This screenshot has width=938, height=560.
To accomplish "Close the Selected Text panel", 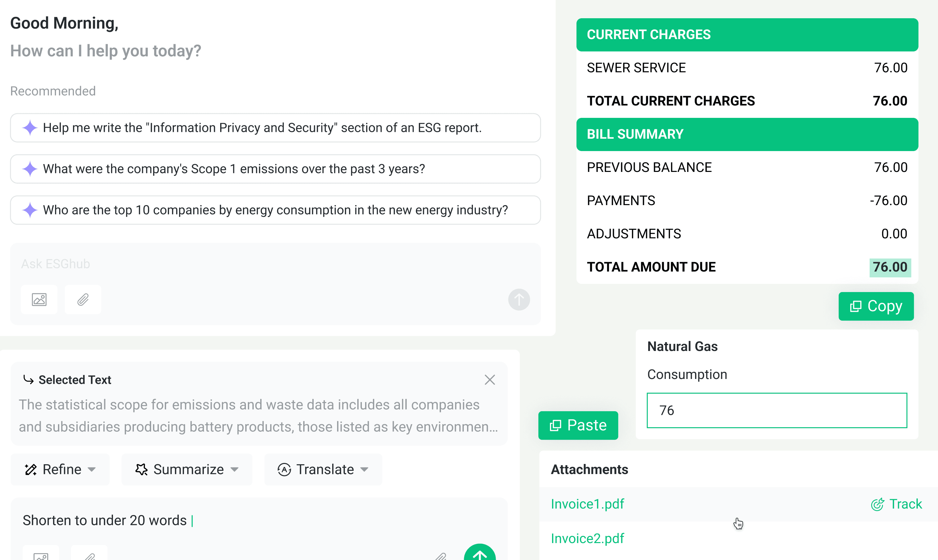I will (x=490, y=380).
